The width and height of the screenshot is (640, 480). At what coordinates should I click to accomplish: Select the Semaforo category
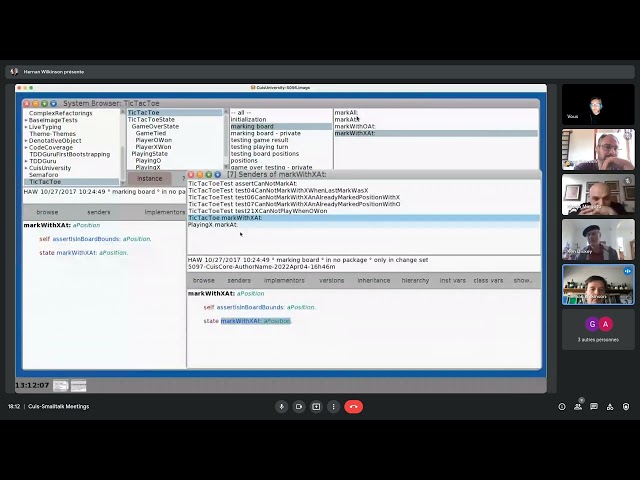44,175
